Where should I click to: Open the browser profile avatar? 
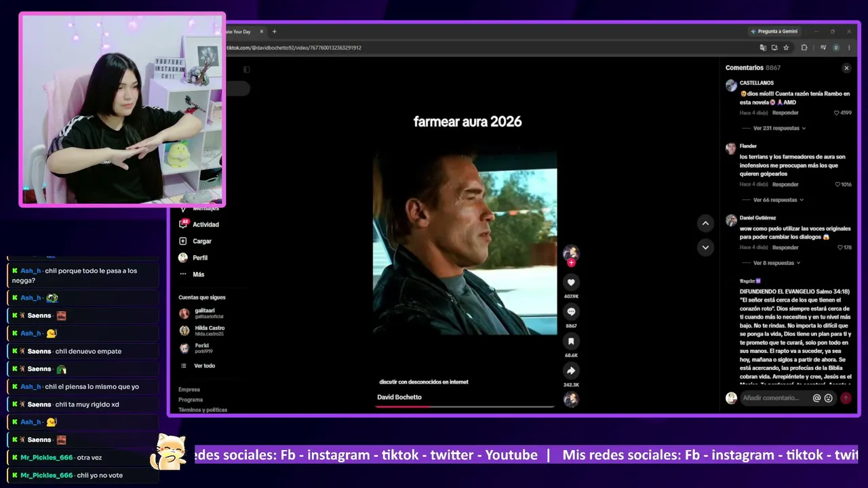(x=836, y=47)
